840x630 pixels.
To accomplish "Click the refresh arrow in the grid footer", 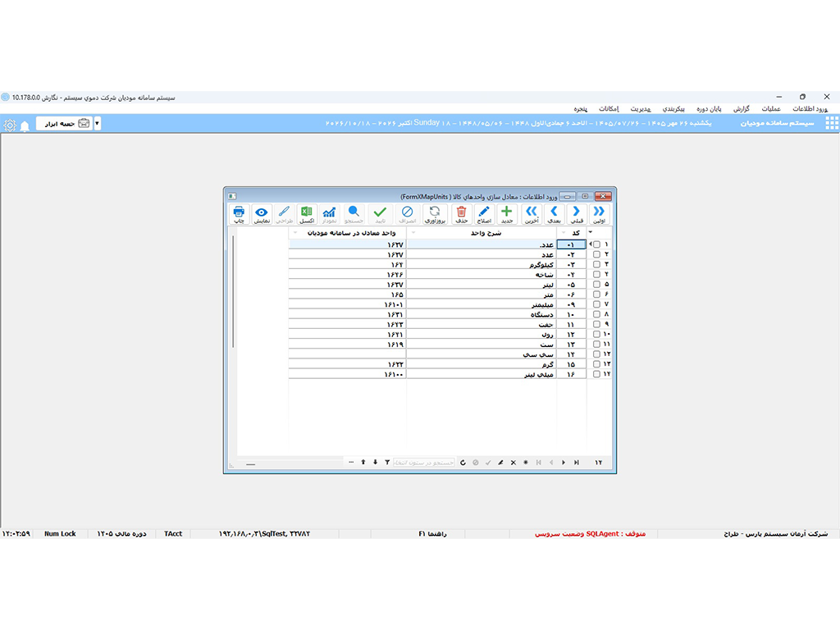I will point(463,463).
